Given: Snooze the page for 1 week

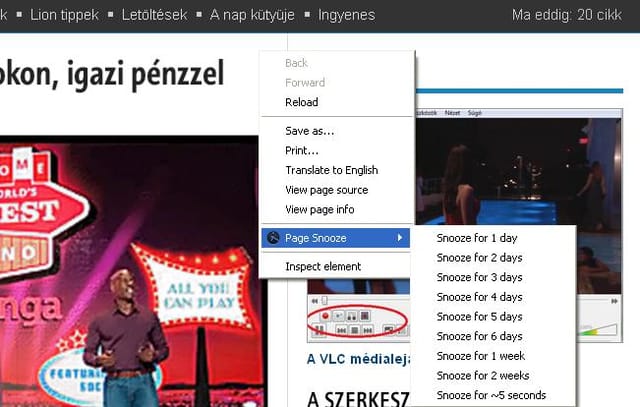Looking at the screenshot, I should tap(480, 356).
